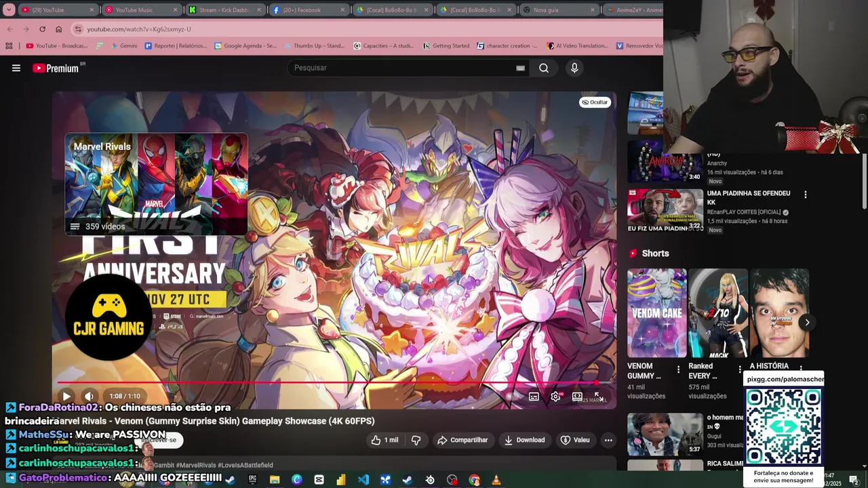Click the Valeu thanks button
Image resolution: width=868 pixels, height=488 pixels.
575,440
